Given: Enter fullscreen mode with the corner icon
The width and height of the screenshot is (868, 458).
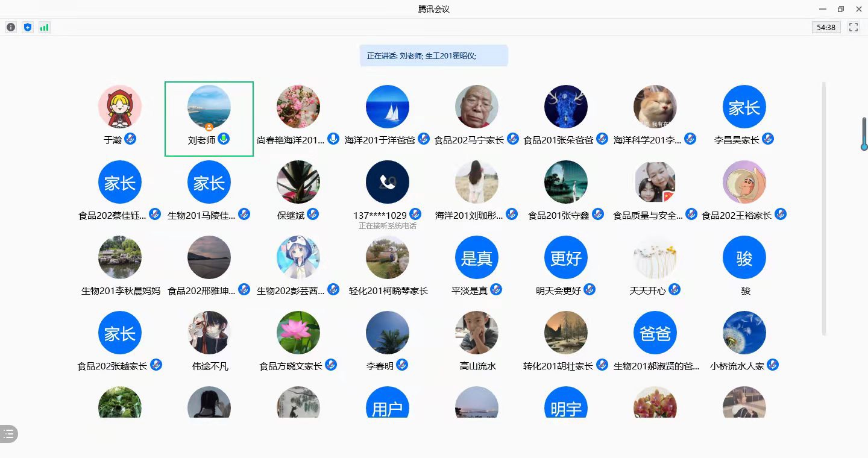Looking at the screenshot, I should 853,27.
